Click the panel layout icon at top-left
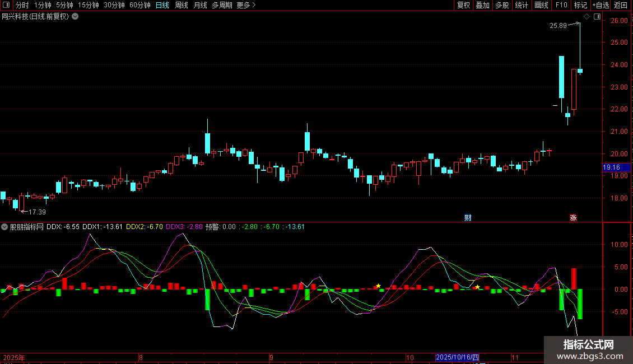 6,5
